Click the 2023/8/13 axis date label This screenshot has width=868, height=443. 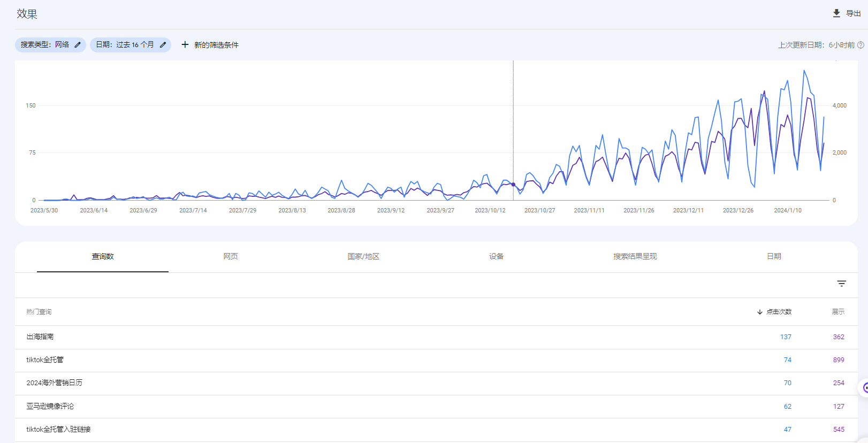(x=292, y=211)
